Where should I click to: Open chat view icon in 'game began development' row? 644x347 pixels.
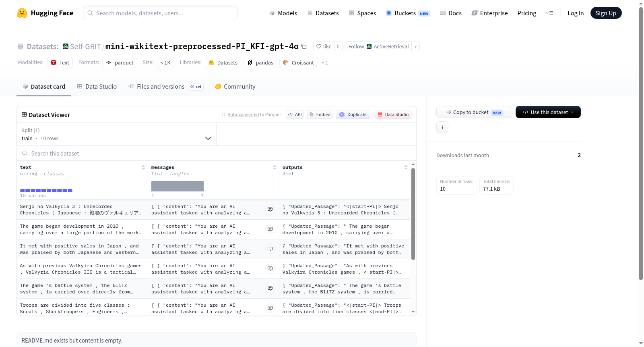pyautogui.click(x=270, y=229)
